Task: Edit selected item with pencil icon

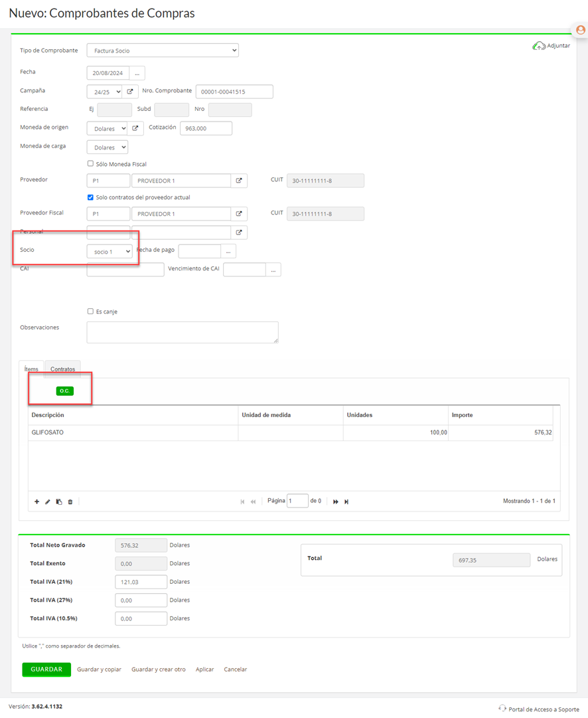Action: point(48,502)
